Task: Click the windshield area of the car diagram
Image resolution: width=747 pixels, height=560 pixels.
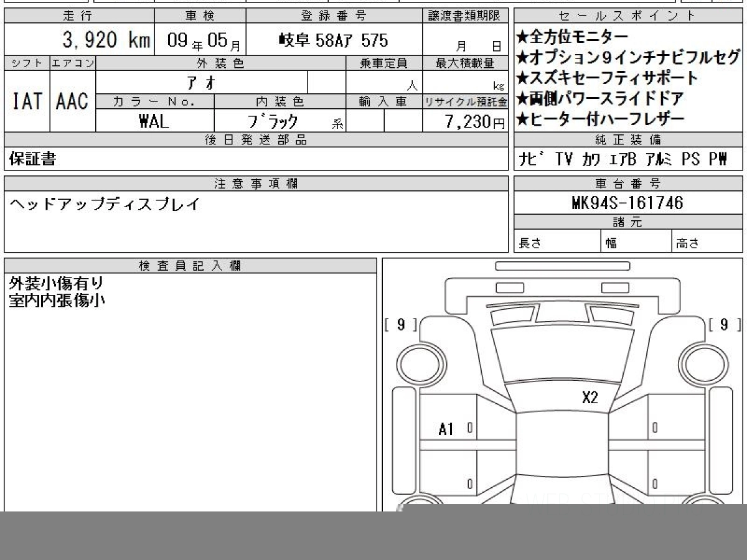Action: tap(562, 355)
